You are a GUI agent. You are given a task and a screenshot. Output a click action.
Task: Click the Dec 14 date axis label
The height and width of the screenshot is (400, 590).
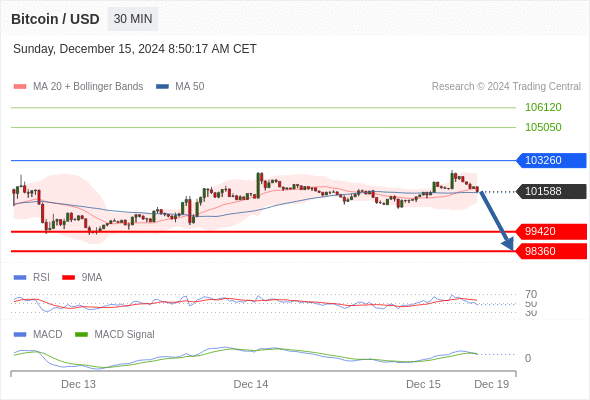pos(251,384)
